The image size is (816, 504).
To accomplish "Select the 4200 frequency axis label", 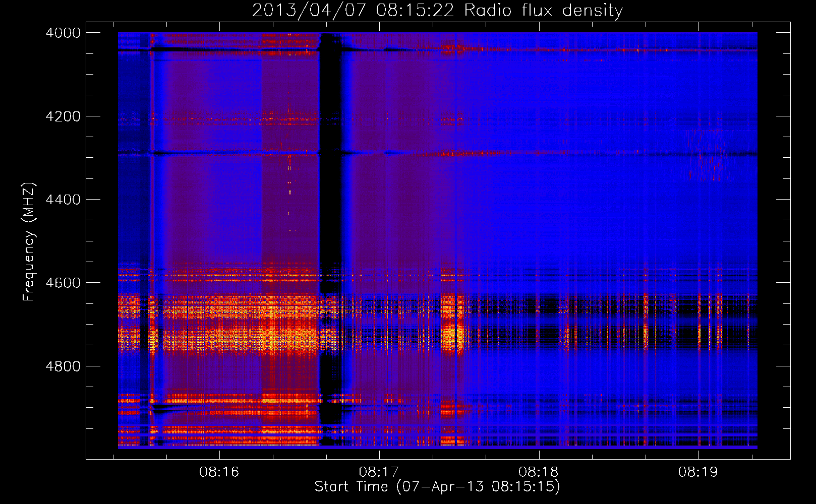I will [x=63, y=116].
